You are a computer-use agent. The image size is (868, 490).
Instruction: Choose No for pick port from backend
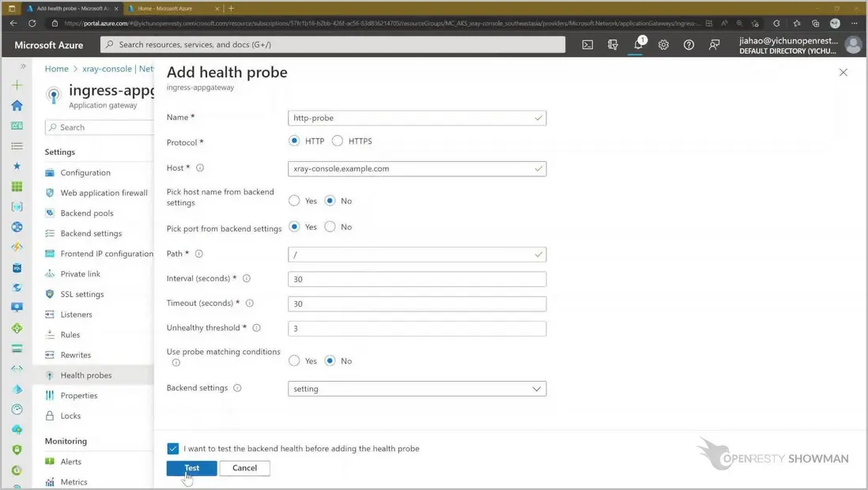point(330,227)
